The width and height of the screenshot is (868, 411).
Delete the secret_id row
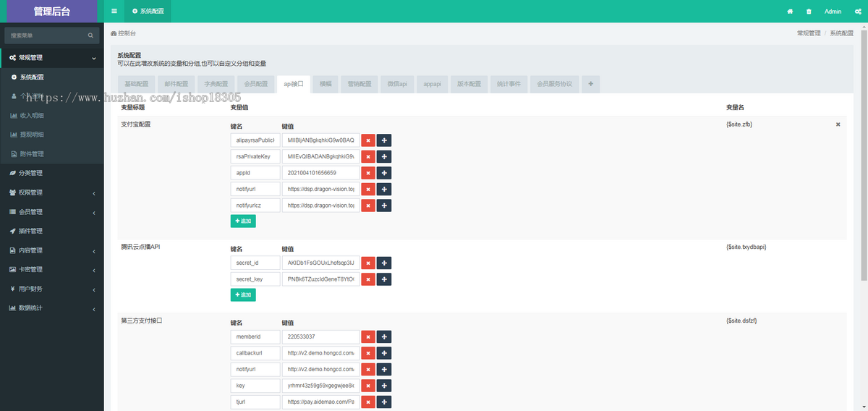(x=367, y=263)
